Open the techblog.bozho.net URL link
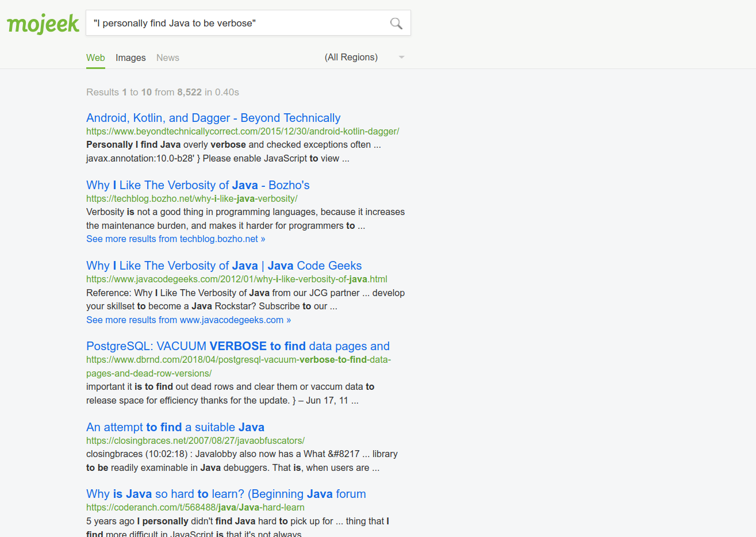 click(x=192, y=198)
